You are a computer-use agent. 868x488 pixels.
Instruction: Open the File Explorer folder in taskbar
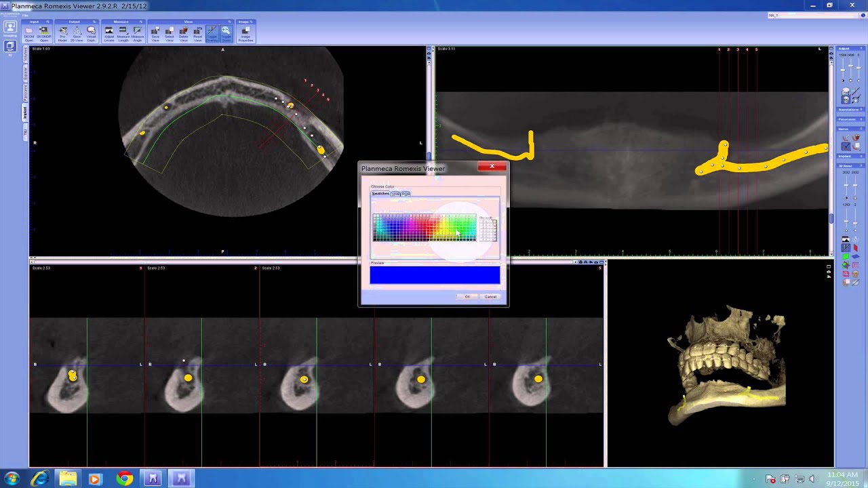tap(68, 479)
